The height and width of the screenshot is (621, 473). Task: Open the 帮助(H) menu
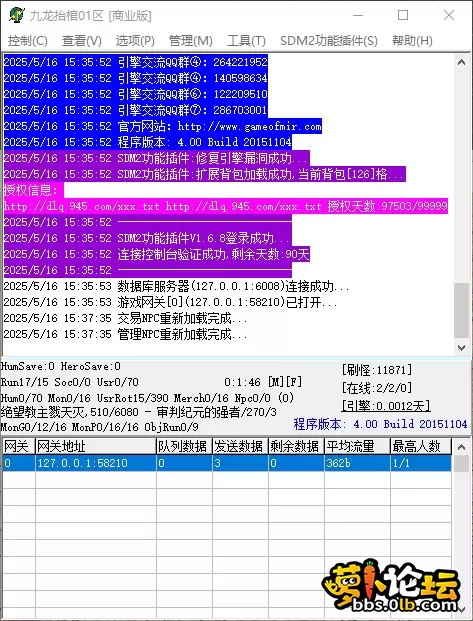pyautogui.click(x=412, y=40)
